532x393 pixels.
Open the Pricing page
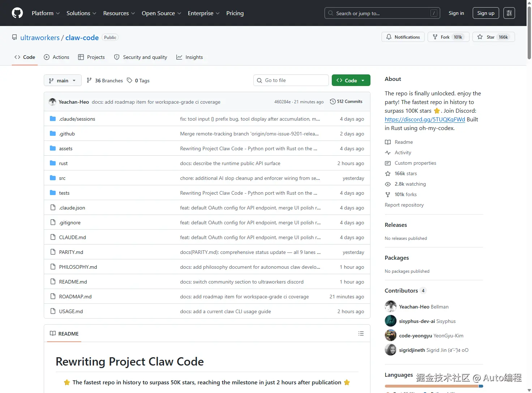pyautogui.click(x=235, y=13)
